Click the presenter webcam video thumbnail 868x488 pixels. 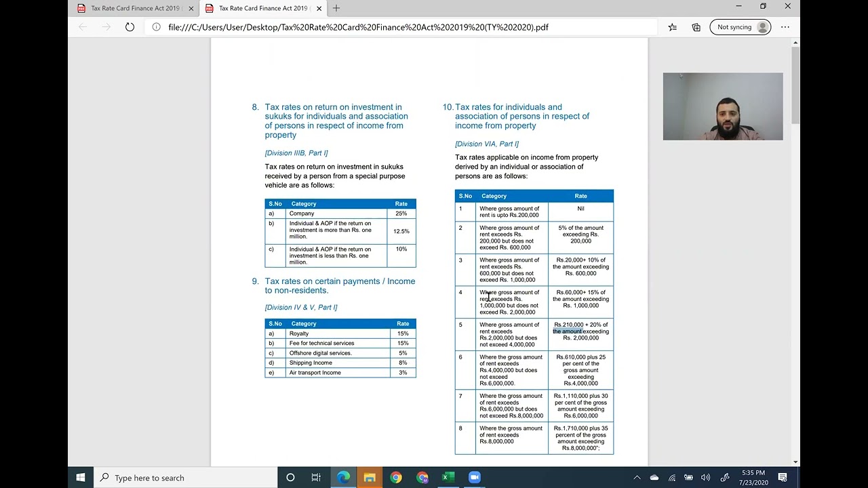(723, 106)
